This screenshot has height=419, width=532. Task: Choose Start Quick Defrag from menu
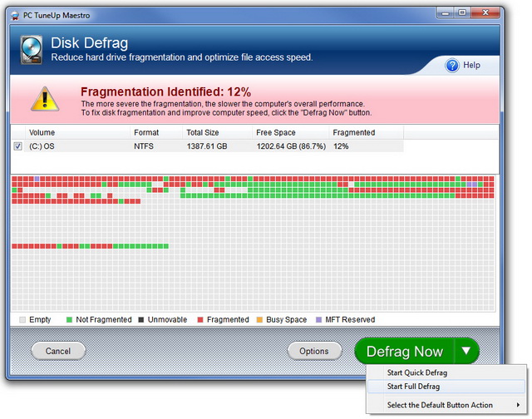446,372
